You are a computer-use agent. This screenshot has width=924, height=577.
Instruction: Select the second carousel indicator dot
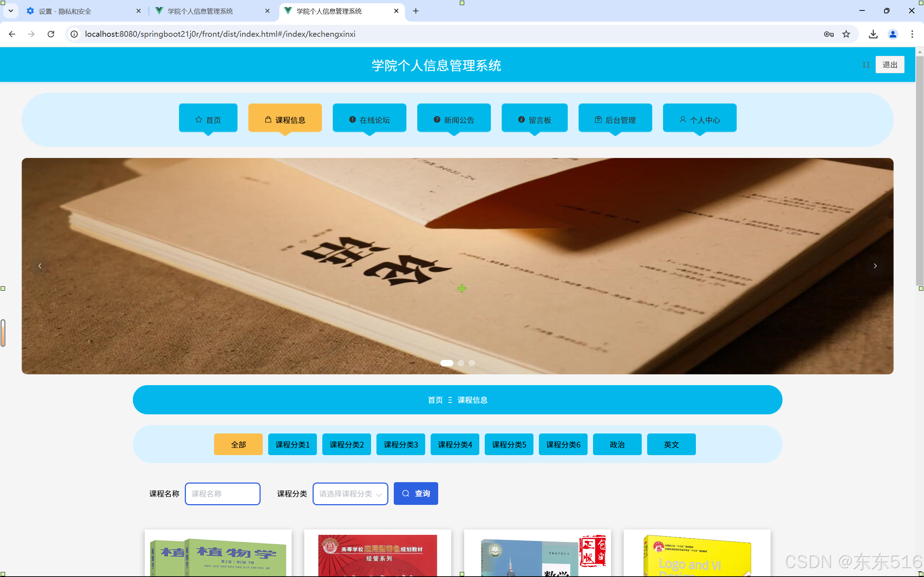coord(461,363)
